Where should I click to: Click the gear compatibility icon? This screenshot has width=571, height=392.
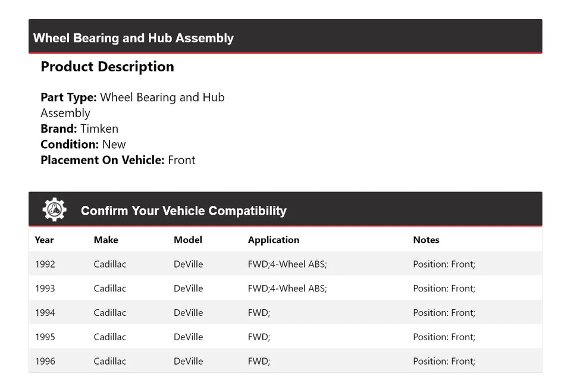coord(54,210)
